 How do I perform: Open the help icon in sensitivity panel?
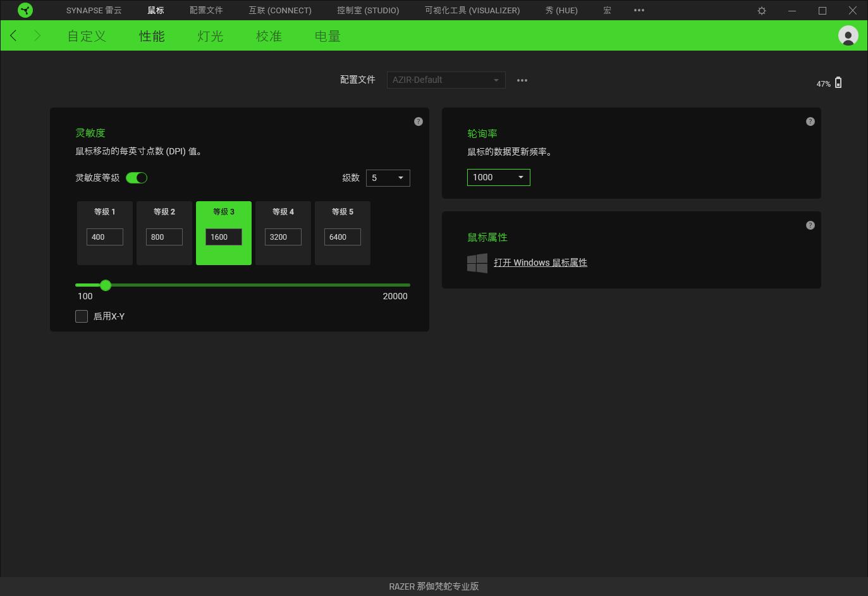click(x=419, y=121)
